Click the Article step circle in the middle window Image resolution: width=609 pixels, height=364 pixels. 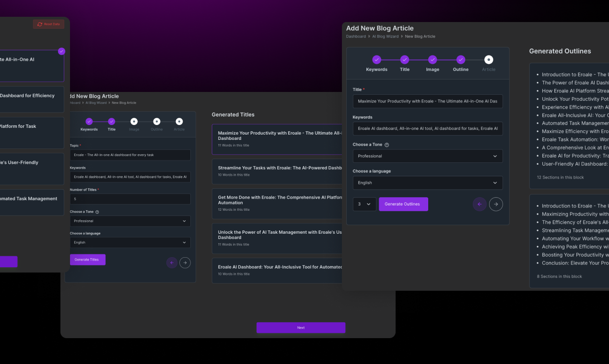(179, 122)
